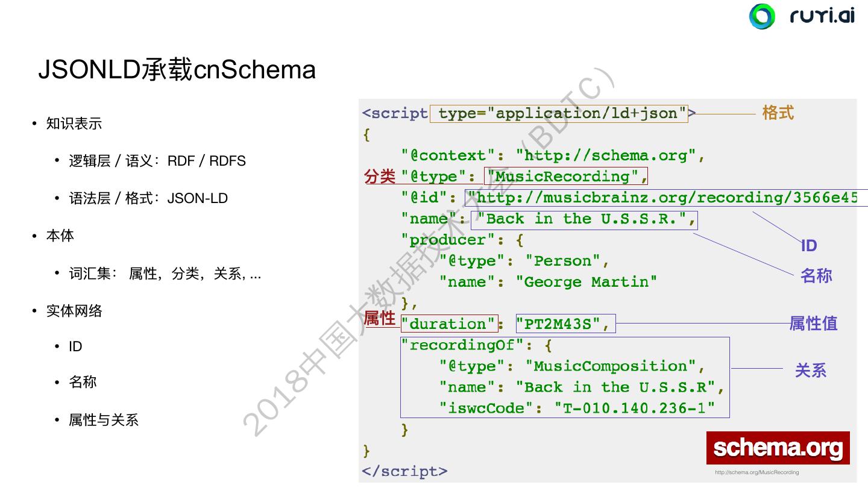868x488 pixels.
Task: Click the ruyi.ai brand name text
Action: pos(822,16)
